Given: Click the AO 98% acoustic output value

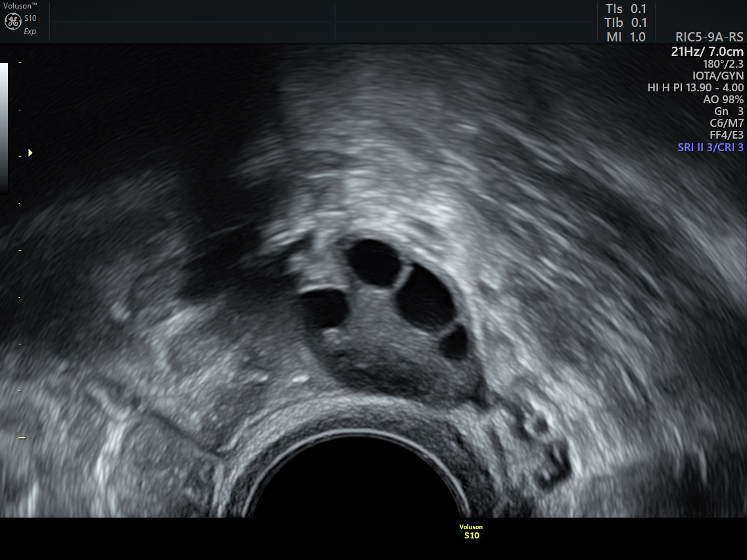Looking at the screenshot, I should click(x=723, y=99).
